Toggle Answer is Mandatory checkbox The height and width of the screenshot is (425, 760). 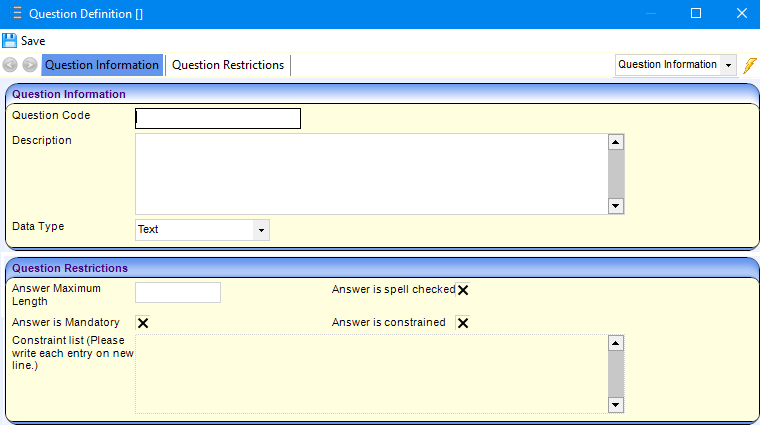[143, 323]
